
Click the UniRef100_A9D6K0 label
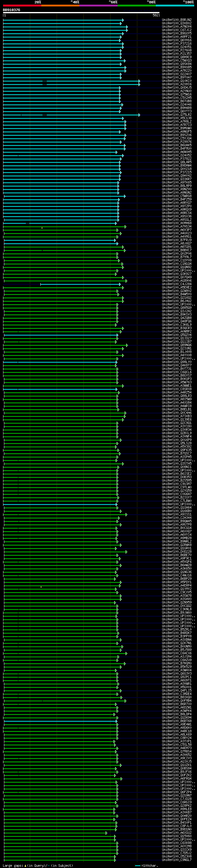pyautogui.click(x=177, y=728)
